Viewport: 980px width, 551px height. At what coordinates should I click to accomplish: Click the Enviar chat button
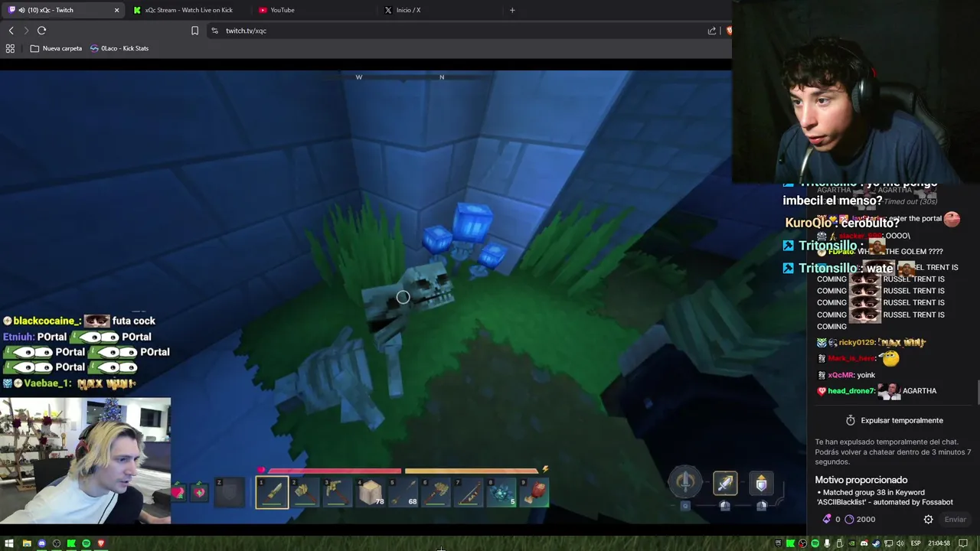click(x=955, y=519)
